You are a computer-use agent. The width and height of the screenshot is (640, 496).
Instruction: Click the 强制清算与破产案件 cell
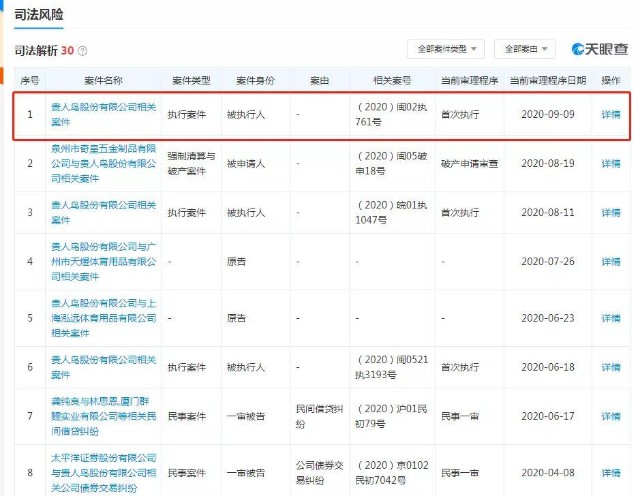pyautogui.click(x=191, y=163)
